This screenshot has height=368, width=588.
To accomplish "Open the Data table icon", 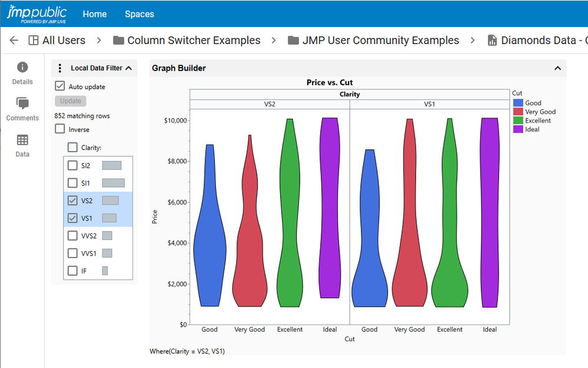I will click(x=22, y=140).
